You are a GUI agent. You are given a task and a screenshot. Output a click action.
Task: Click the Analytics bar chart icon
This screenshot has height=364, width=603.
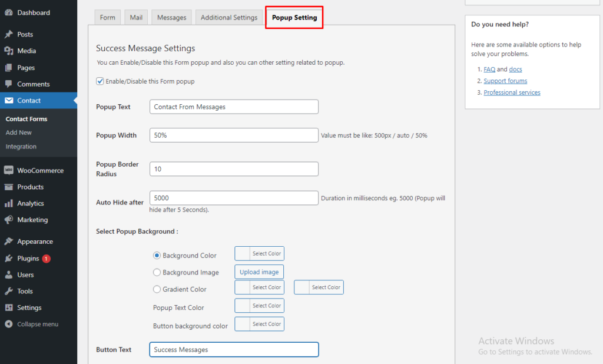point(8,204)
